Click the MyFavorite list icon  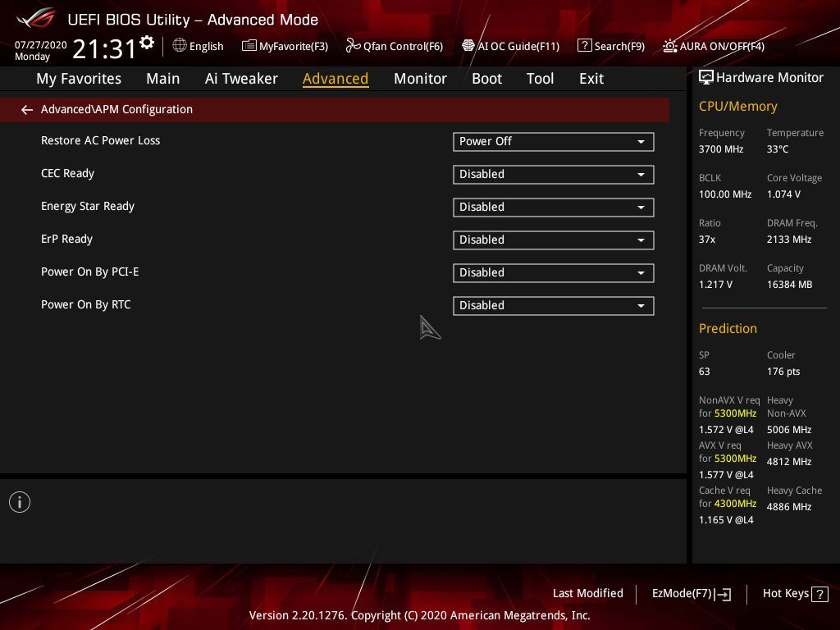pos(249,46)
